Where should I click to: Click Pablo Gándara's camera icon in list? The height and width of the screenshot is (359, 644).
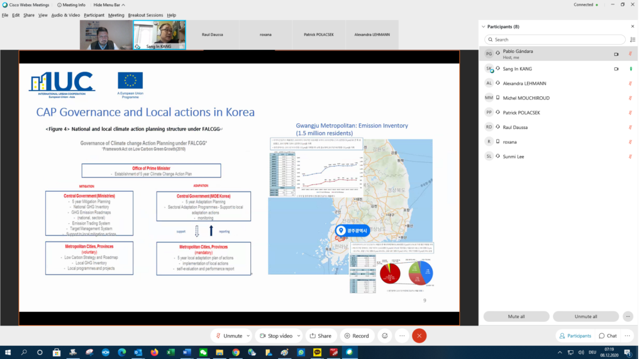tap(616, 54)
